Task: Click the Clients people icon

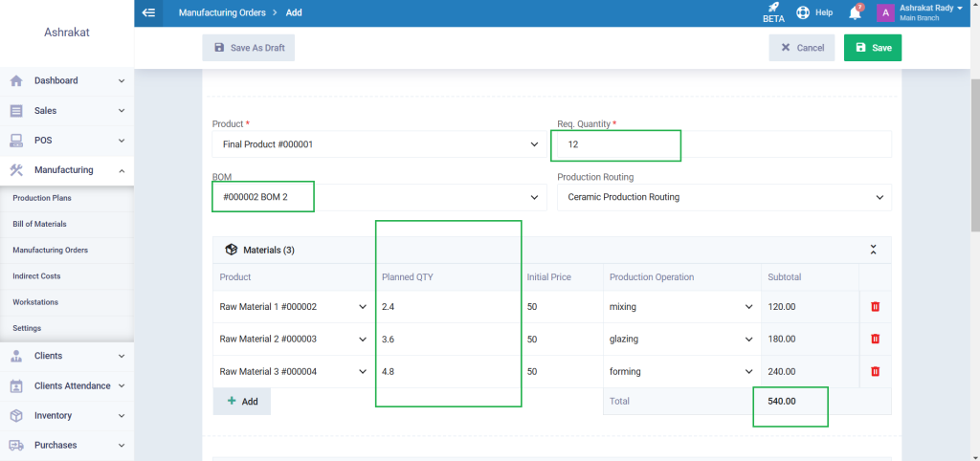Action: tap(16, 356)
